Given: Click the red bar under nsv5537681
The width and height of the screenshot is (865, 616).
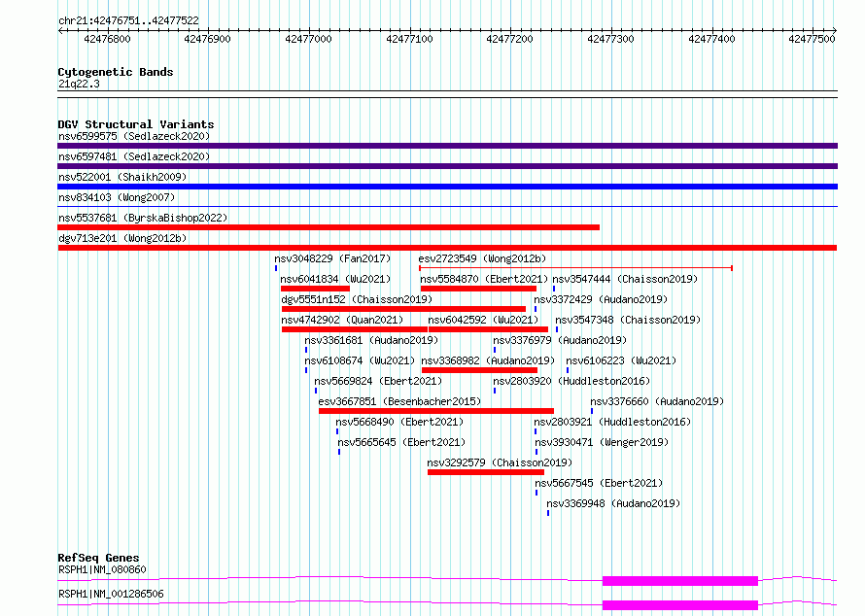Looking at the screenshot, I should (329, 227).
